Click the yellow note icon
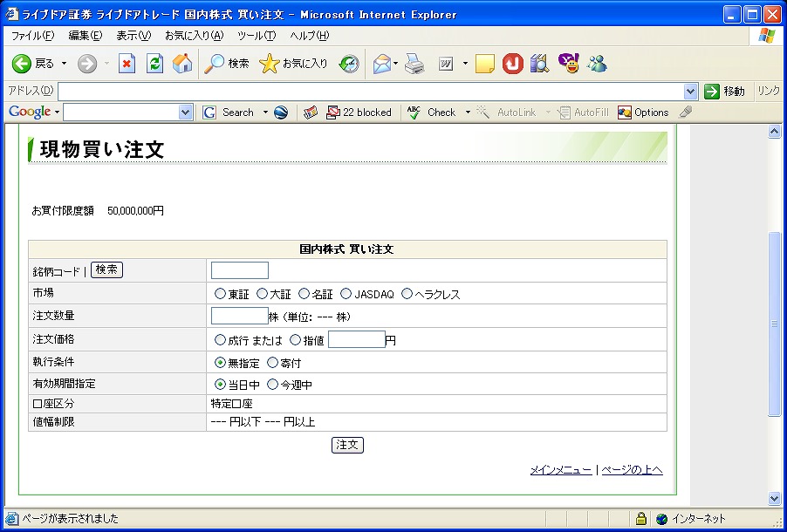The image size is (787, 532). click(484, 64)
